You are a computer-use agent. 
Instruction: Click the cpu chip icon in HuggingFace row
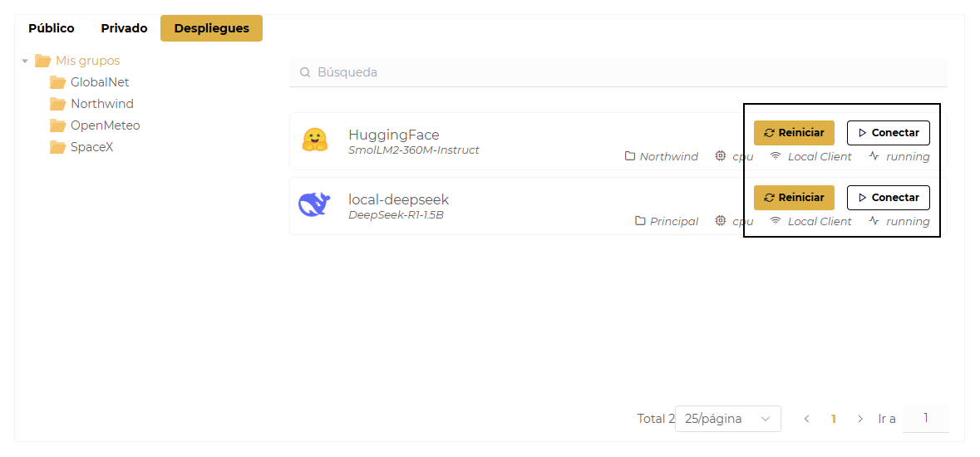point(721,156)
